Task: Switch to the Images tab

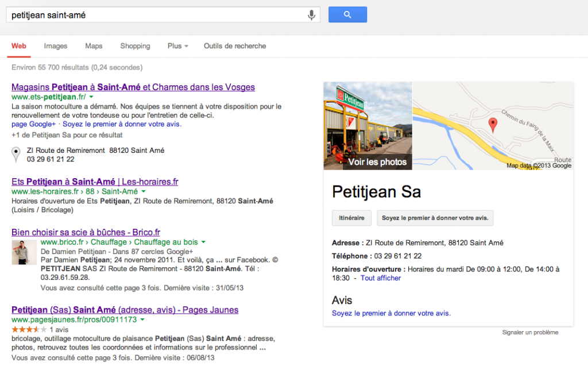Action: coord(56,46)
